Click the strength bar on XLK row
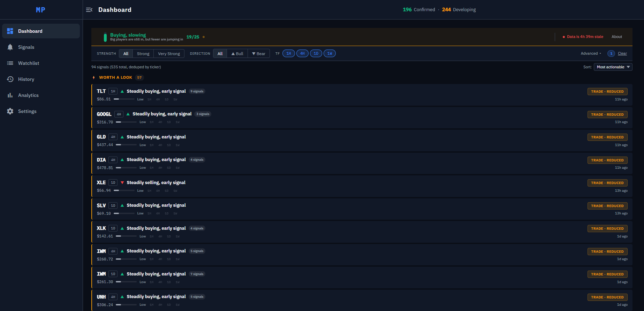The width and height of the screenshot is (644, 311). 126,236
